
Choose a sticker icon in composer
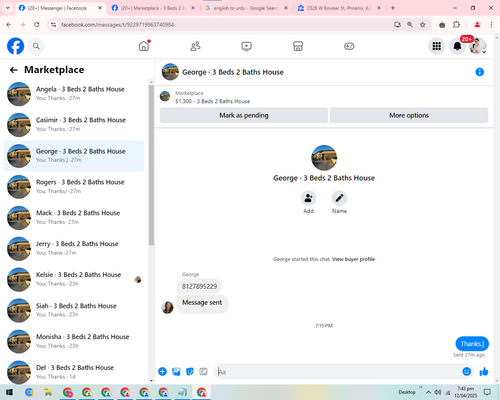tap(190, 371)
